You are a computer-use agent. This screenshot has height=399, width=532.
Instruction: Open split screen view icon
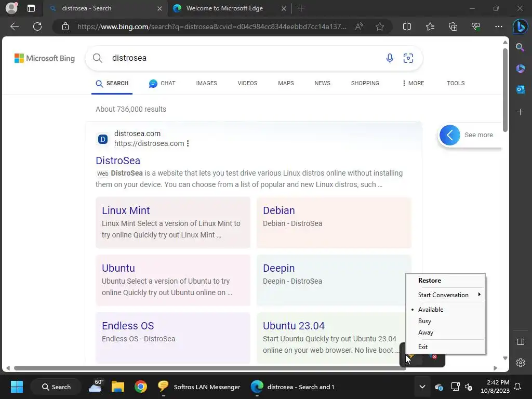click(407, 26)
